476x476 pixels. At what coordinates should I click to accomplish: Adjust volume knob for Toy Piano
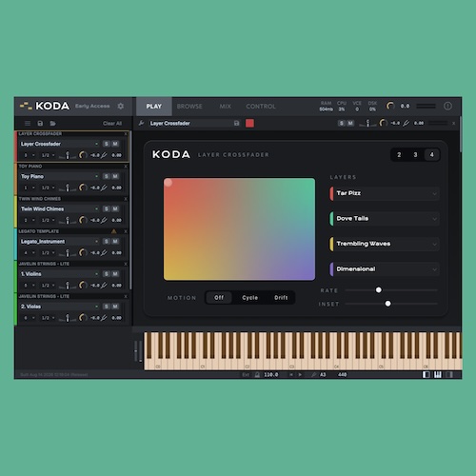click(83, 188)
